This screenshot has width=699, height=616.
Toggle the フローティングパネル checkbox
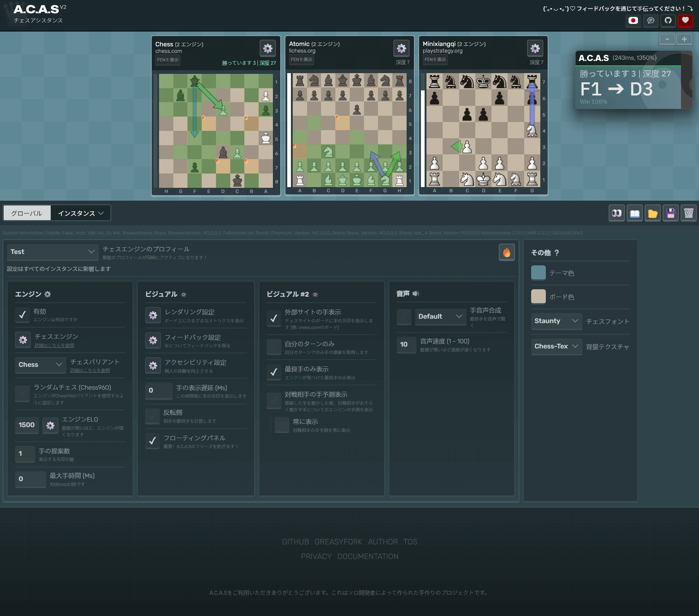(x=152, y=441)
